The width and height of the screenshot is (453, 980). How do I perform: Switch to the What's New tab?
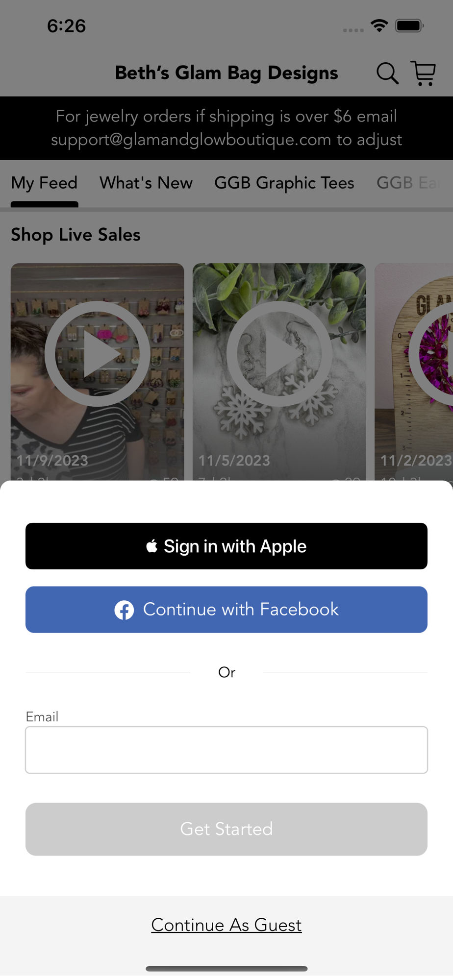point(146,183)
